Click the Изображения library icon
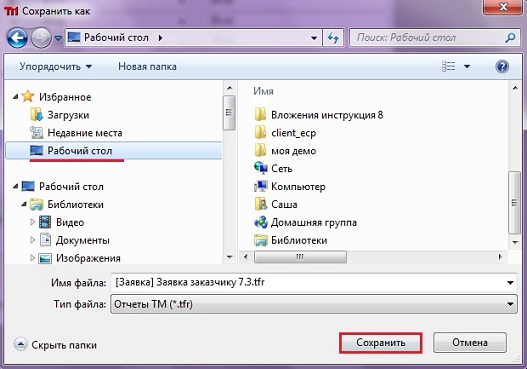The height and width of the screenshot is (369, 527). click(x=45, y=258)
